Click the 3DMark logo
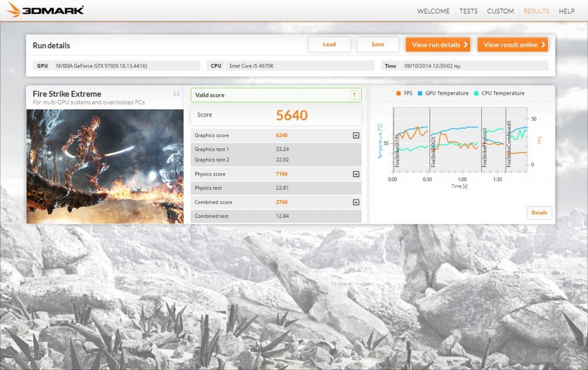The height and width of the screenshot is (370, 588). click(45, 10)
